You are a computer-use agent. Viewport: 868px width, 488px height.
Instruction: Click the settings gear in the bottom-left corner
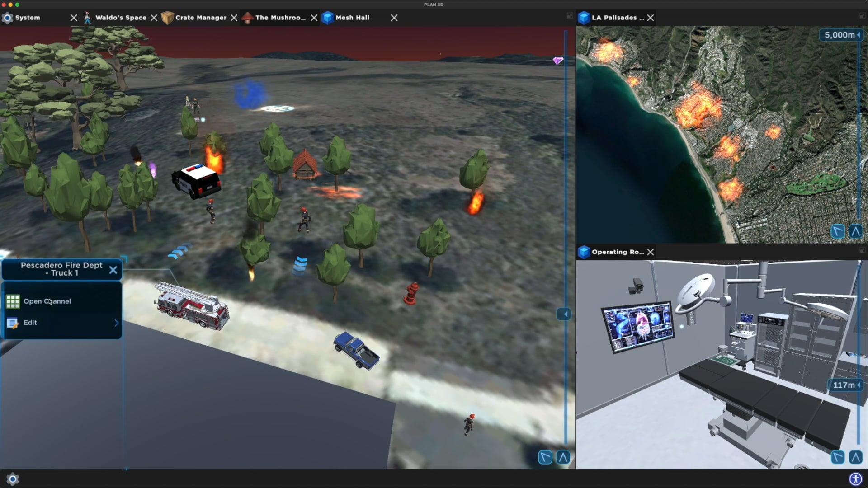pyautogui.click(x=13, y=479)
